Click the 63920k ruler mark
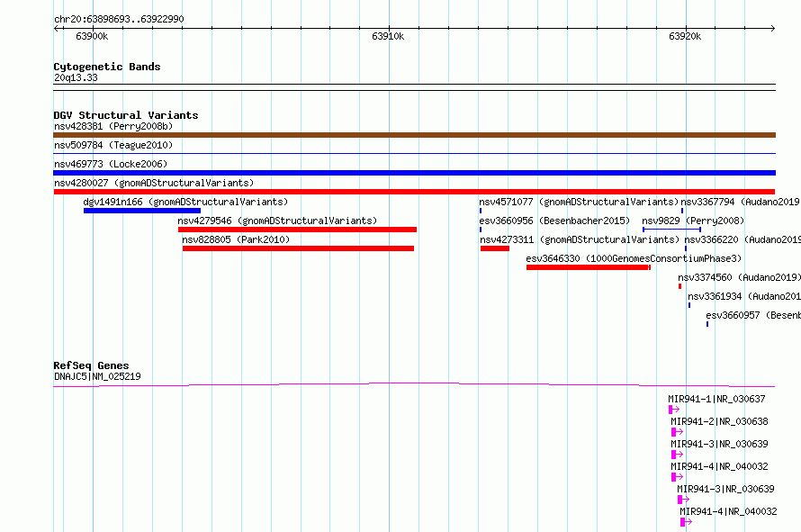Image resolution: width=801 pixels, height=532 pixels. pos(685,36)
